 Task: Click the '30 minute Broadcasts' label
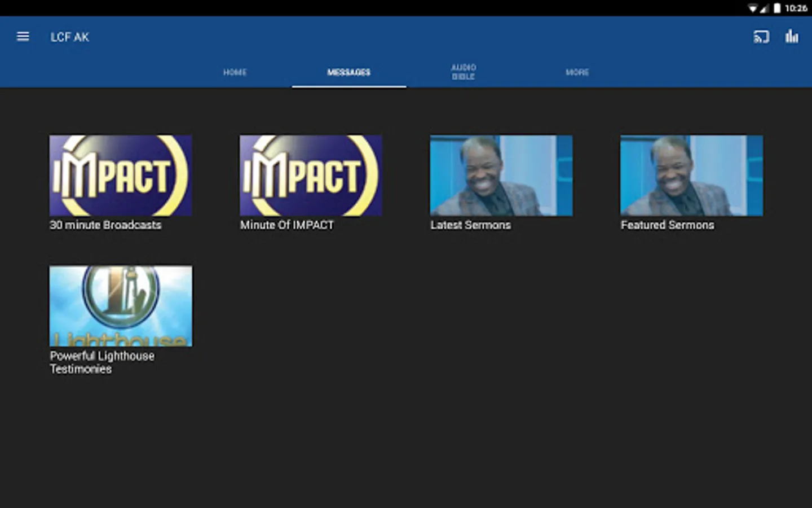(x=105, y=225)
